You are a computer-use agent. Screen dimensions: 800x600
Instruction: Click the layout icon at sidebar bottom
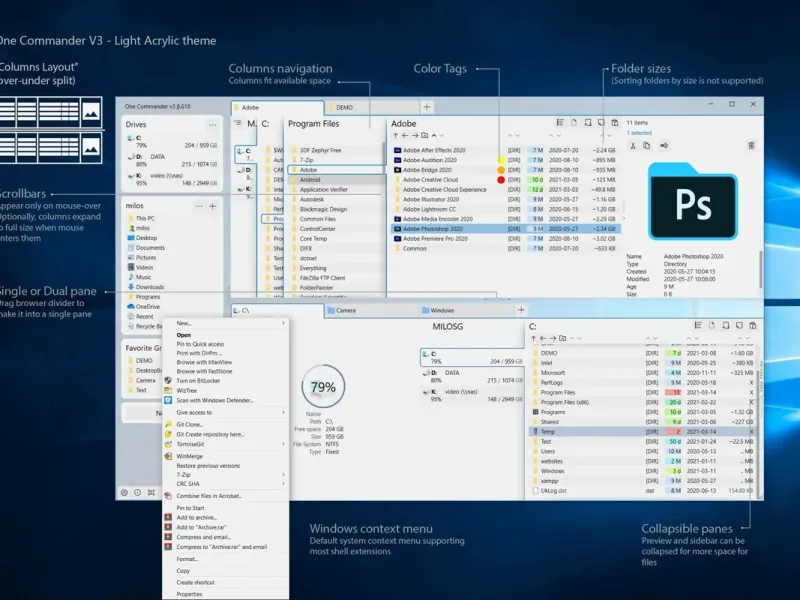151,492
